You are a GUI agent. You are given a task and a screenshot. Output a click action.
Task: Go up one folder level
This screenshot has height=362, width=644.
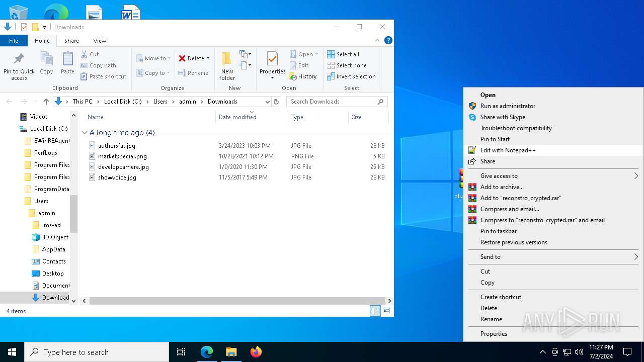[46, 102]
